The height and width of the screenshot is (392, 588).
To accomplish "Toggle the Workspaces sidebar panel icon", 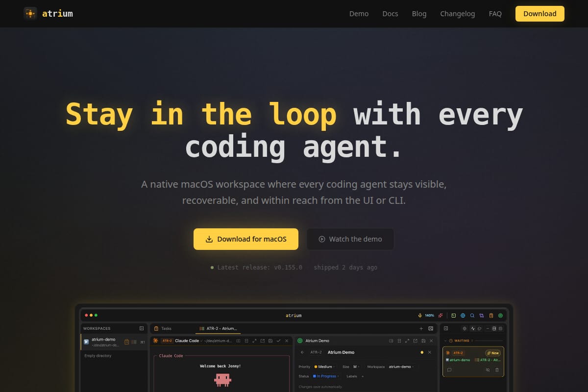I will [x=142, y=328].
